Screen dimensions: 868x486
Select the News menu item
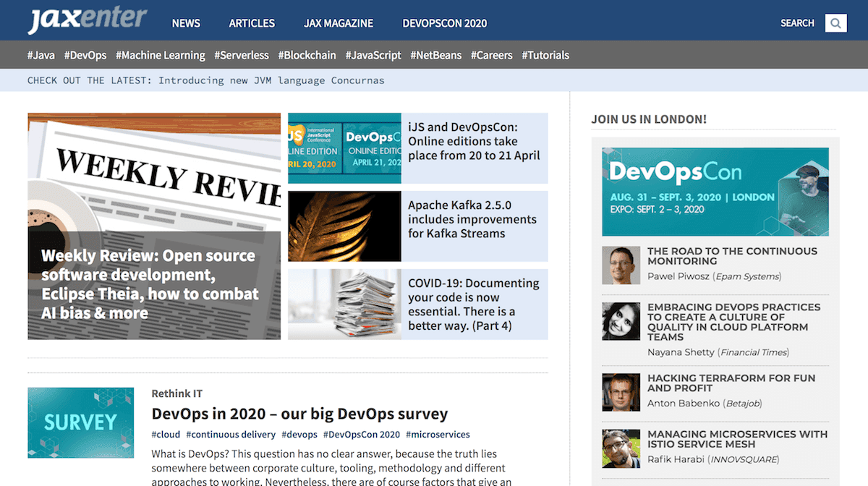(186, 23)
